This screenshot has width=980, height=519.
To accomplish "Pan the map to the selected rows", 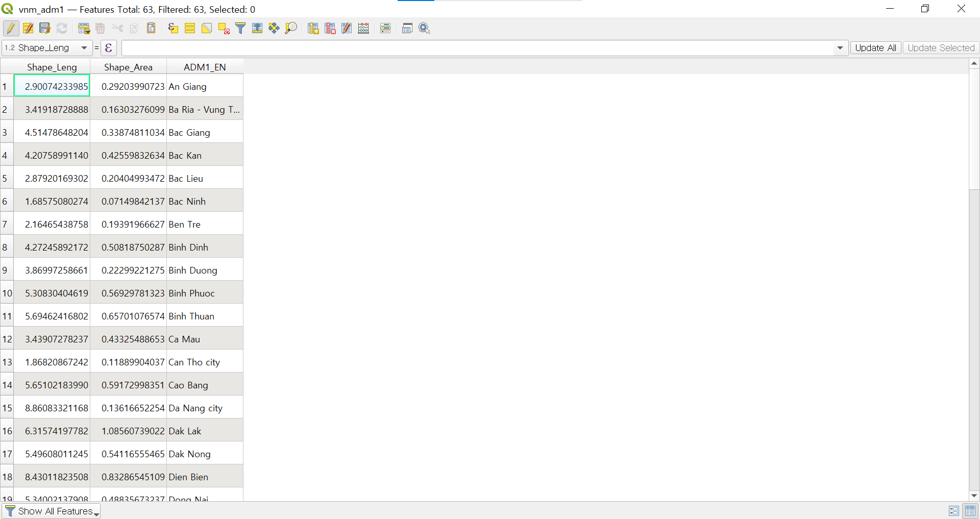I will [274, 29].
